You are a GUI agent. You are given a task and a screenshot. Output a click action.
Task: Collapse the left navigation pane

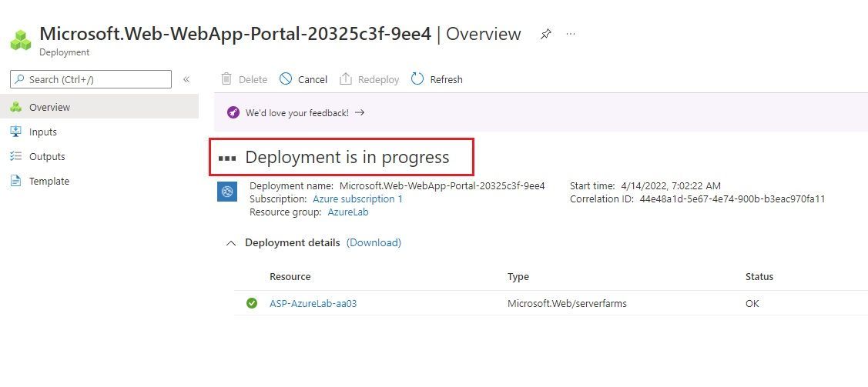point(186,79)
